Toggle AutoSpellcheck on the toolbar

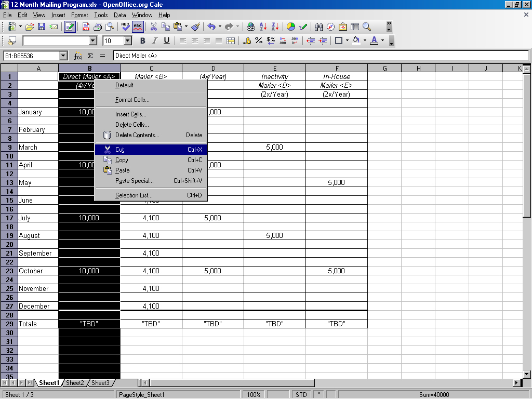coord(138,26)
